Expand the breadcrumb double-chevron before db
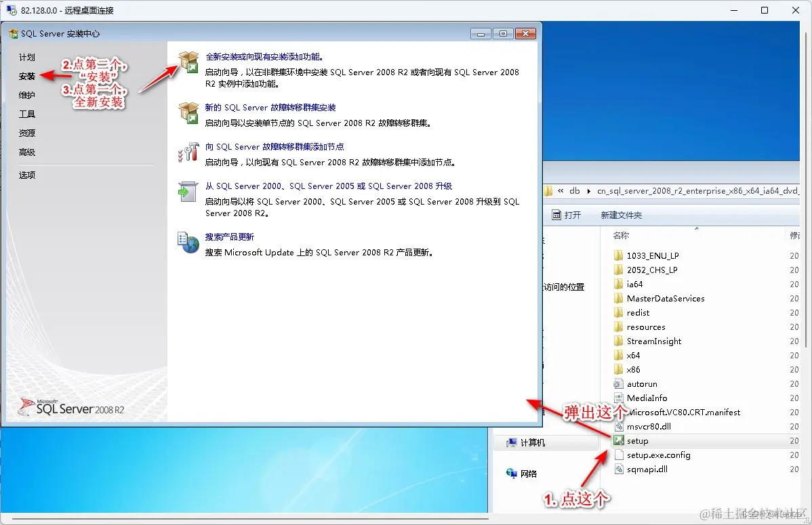This screenshot has height=525, width=812. (561, 191)
